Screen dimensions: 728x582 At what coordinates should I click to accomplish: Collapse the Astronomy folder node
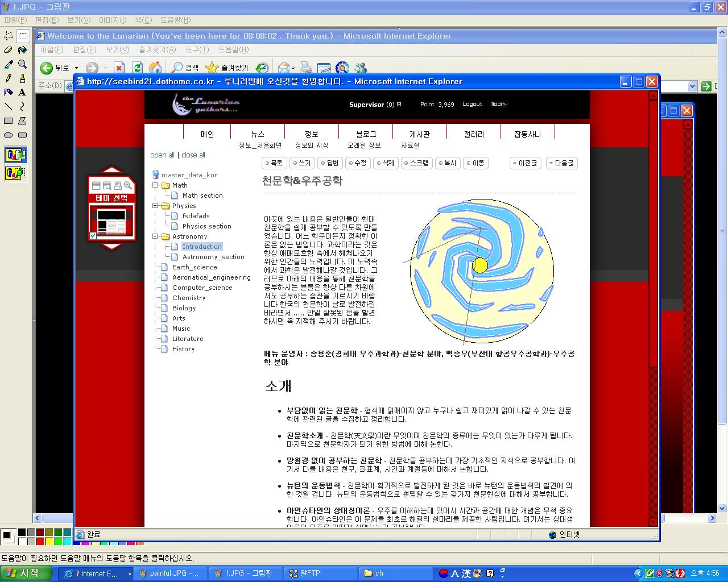155,236
